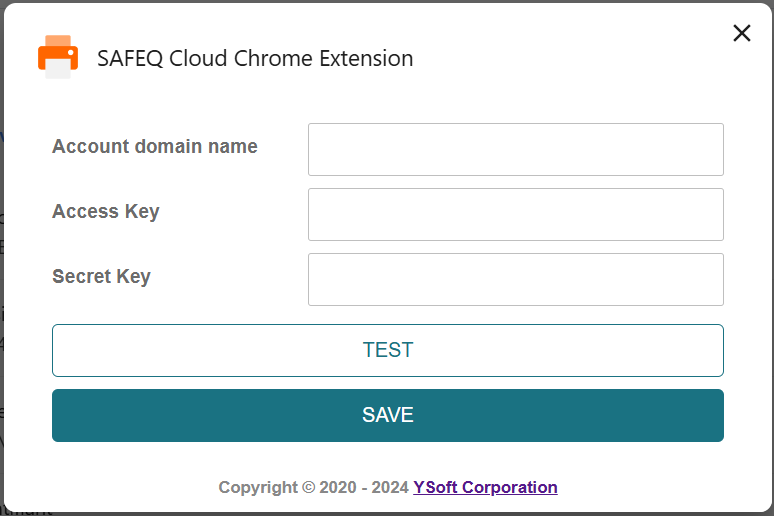The image size is (774, 516).
Task: Click the 2020 - 2024 year range
Action: pos(364,487)
